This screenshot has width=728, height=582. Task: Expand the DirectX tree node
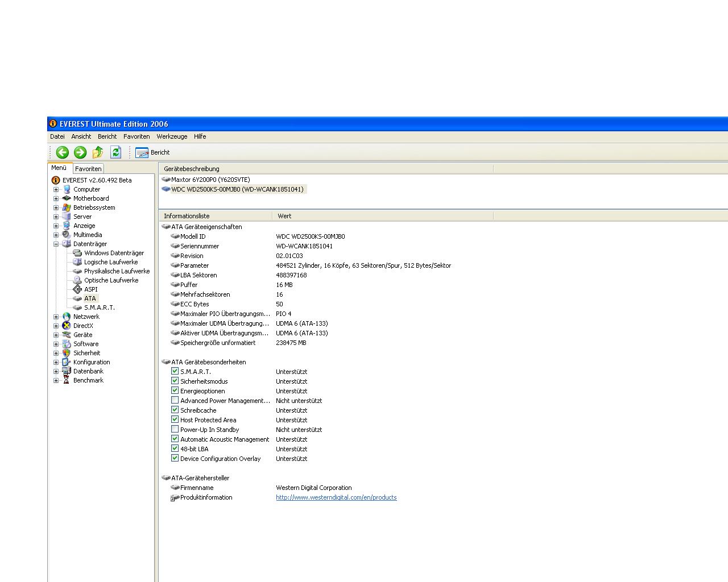click(x=56, y=326)
